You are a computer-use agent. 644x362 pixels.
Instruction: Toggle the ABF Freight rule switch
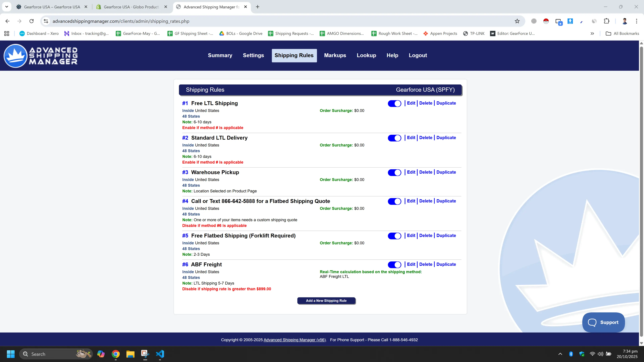click(x=394, y=265)
